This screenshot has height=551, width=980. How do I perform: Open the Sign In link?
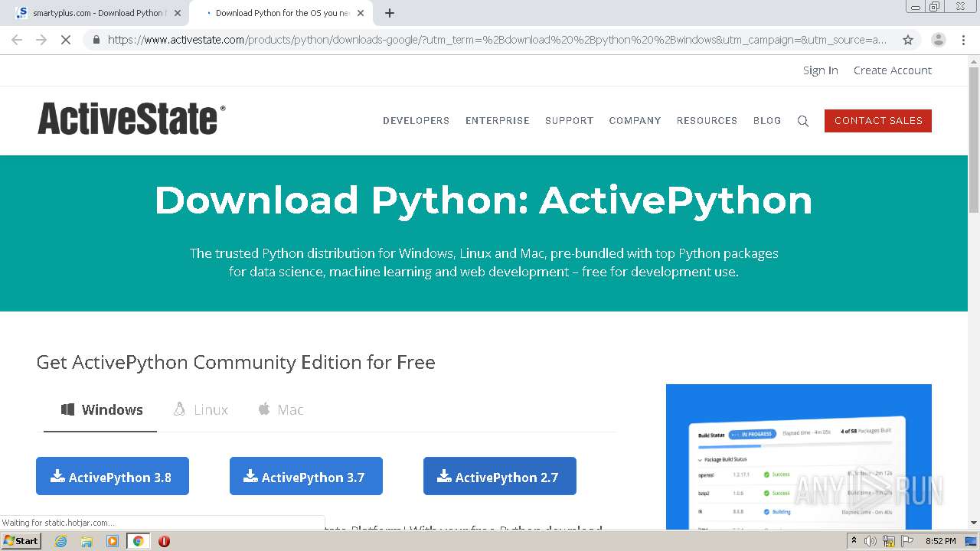(x=820, y=70)
